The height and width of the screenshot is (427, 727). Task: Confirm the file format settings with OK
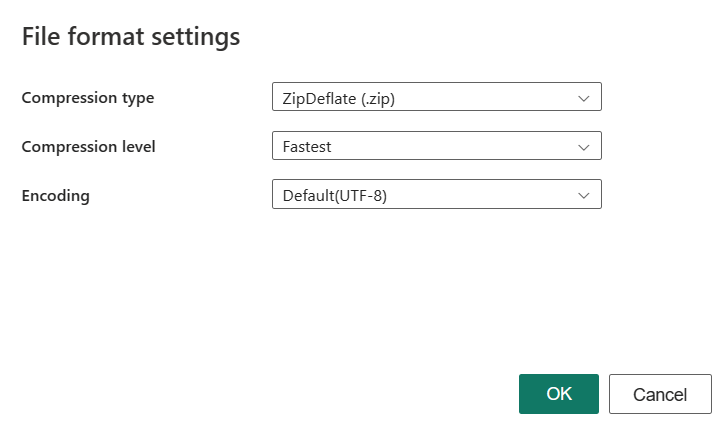tap(558, 394)
